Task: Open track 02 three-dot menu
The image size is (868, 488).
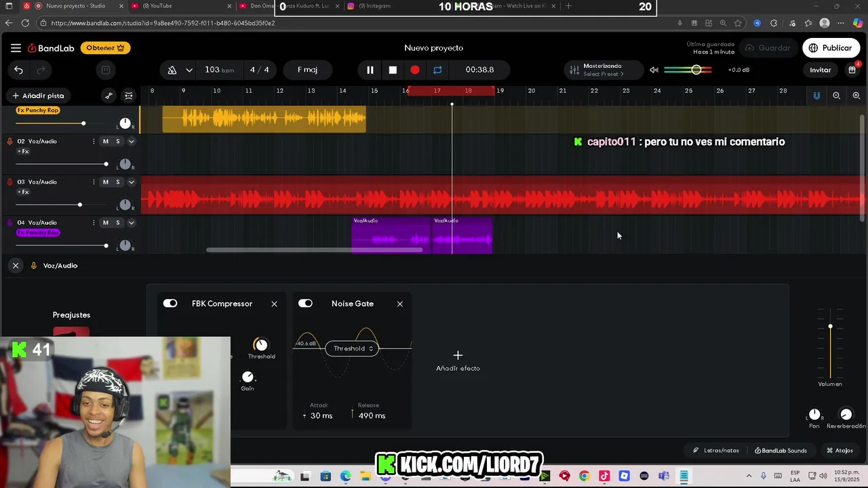Action: coord(94,142)
